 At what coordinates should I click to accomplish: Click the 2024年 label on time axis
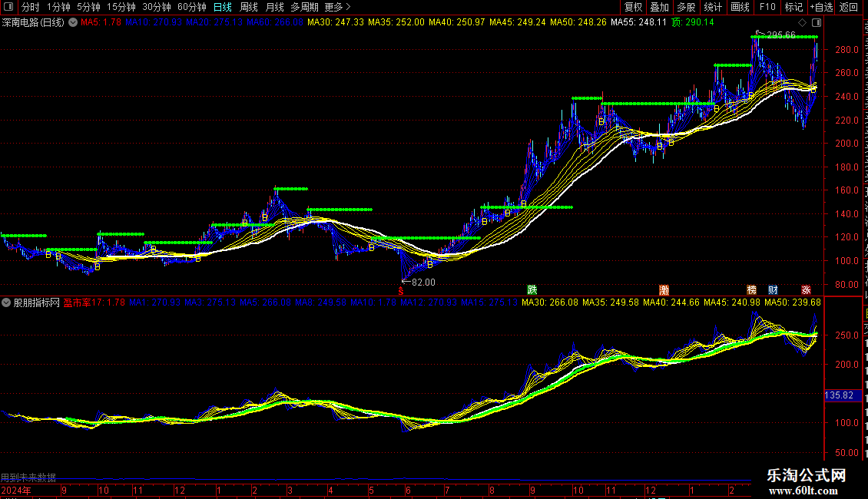pos(16,491)
